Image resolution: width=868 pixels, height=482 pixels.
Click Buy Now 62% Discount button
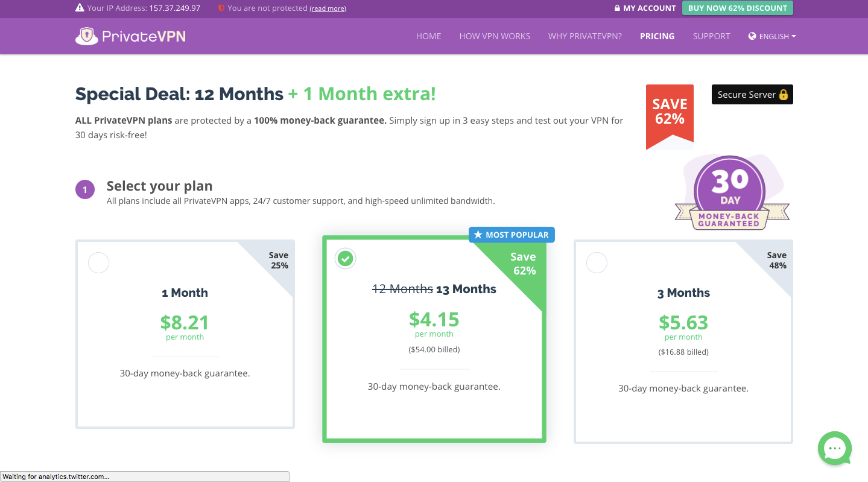click(x=738, y=8)
